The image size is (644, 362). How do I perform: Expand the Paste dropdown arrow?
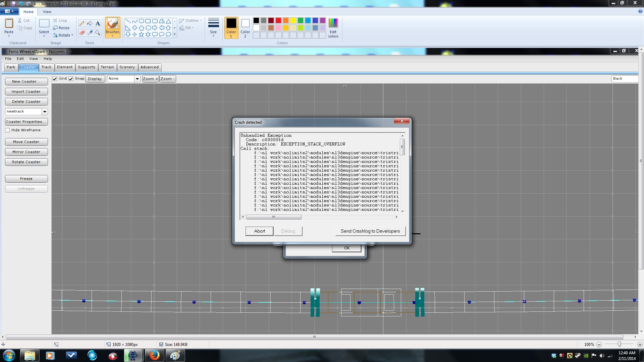9,36
